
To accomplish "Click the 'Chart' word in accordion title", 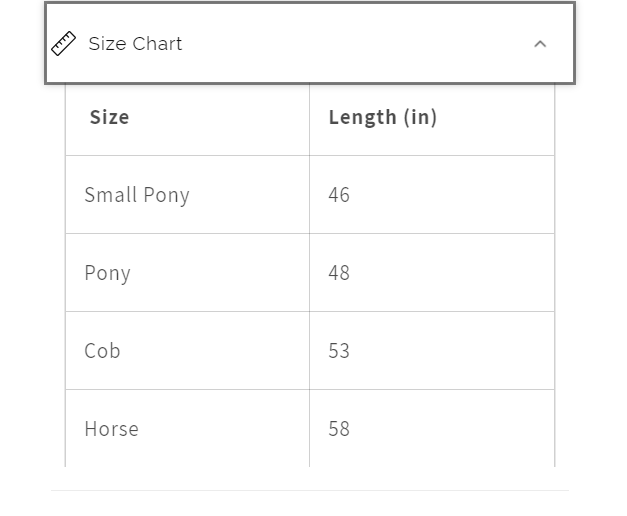I will click(157, 44).
